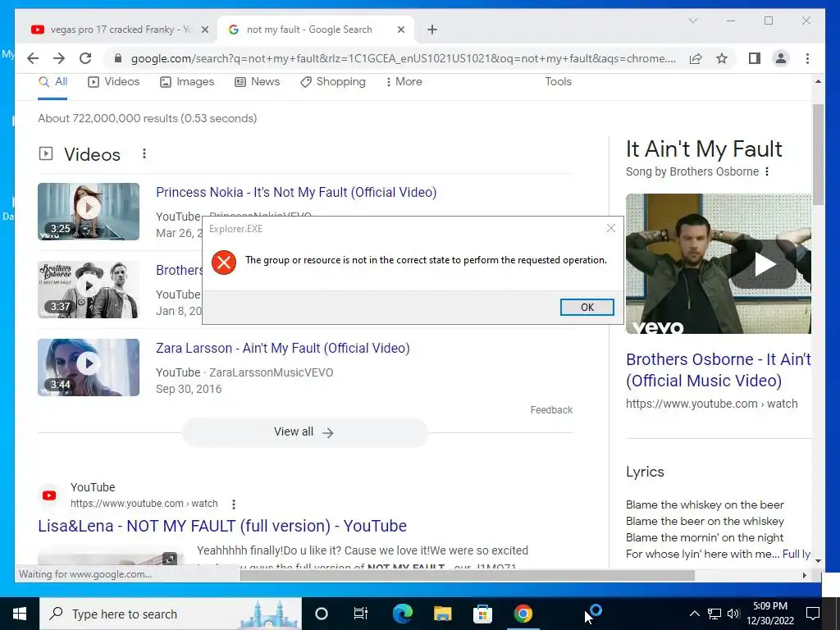
Task: Close the not my fault Google Search tab
Action: [400, 30]
